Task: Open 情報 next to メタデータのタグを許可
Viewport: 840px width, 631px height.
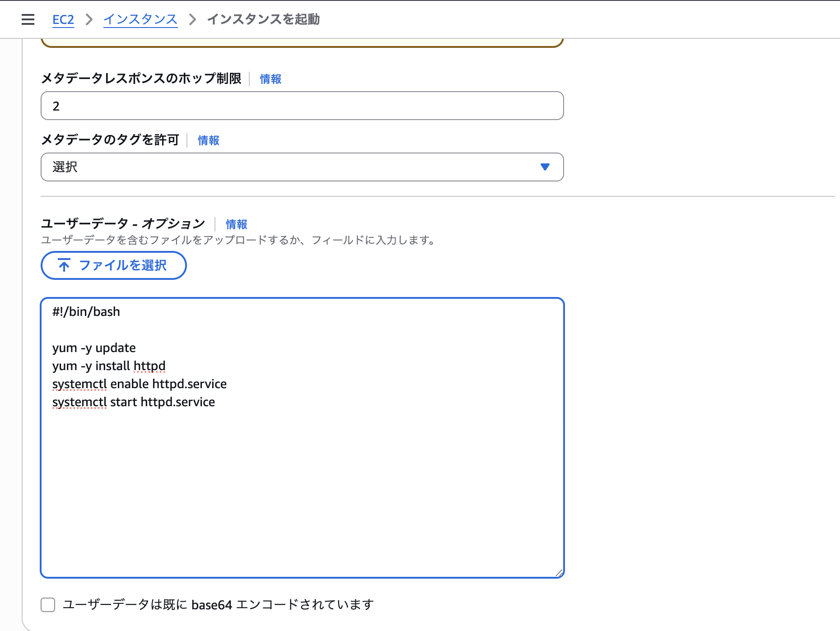Action: click(x=208, y=140)
